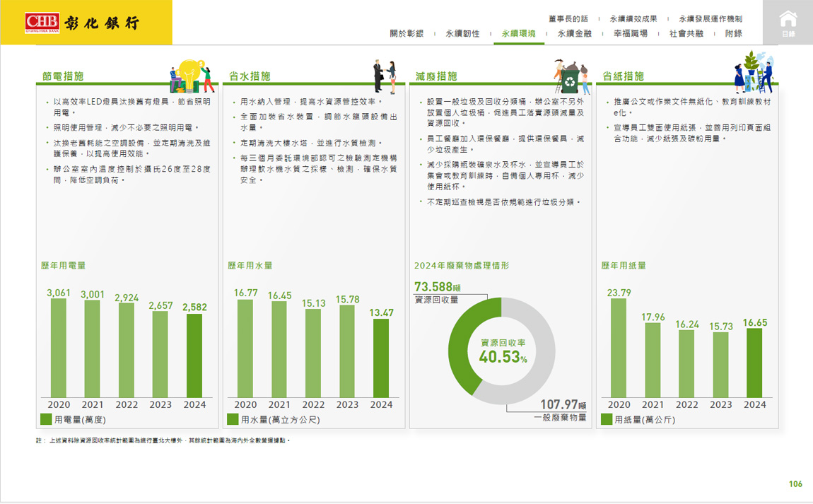Screen dimensions: 813x504
Task: Click the 目錄 home icon
Action: click(x=788, y=23)
